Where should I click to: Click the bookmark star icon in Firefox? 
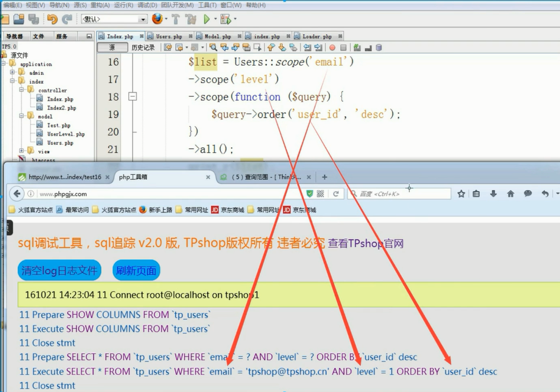(x=461, y=194)
